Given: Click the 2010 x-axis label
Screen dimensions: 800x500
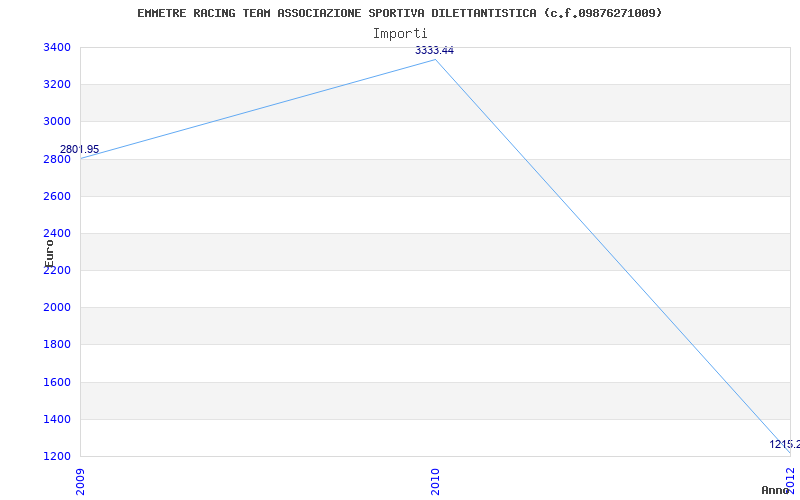Looking at the screenshot, I should 435,482.
